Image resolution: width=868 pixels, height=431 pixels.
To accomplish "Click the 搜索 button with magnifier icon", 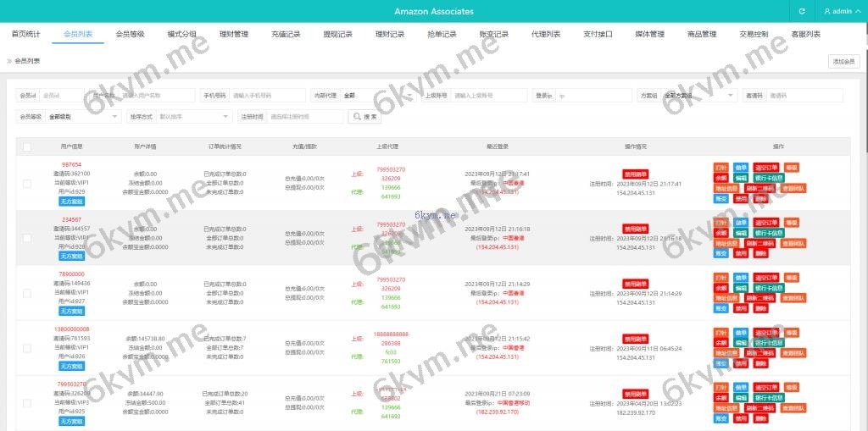I will click(364, 117).
